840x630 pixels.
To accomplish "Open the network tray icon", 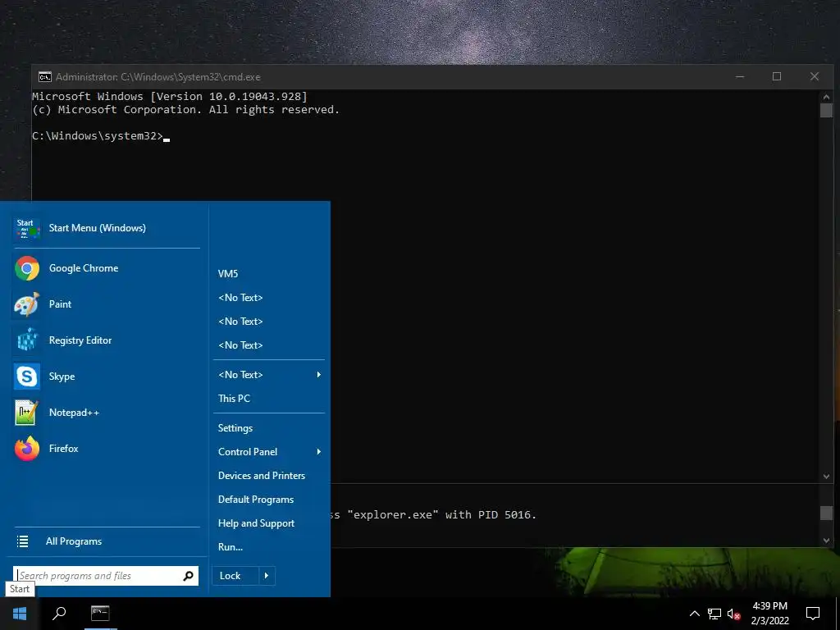I will 714,614.
